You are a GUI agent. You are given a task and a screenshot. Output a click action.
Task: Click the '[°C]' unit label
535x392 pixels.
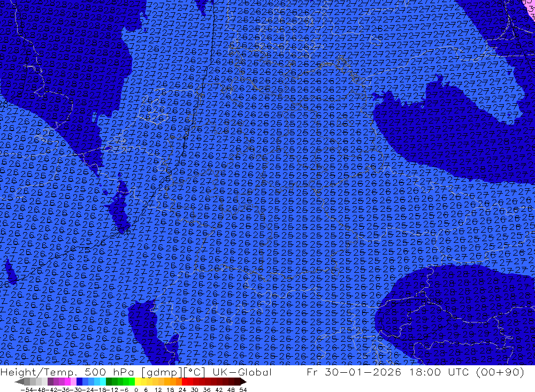coord(194,372)
